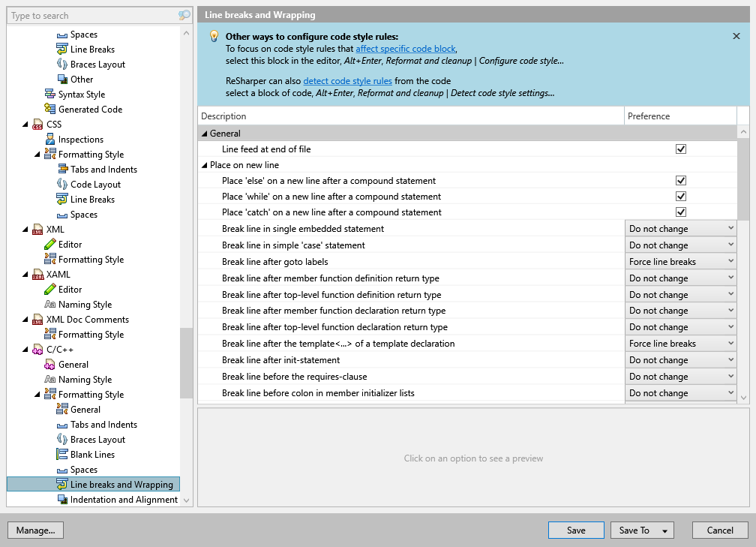Open the Syntax Style settings icon
This screenshot has height=547, width=756.
point(49,94)
